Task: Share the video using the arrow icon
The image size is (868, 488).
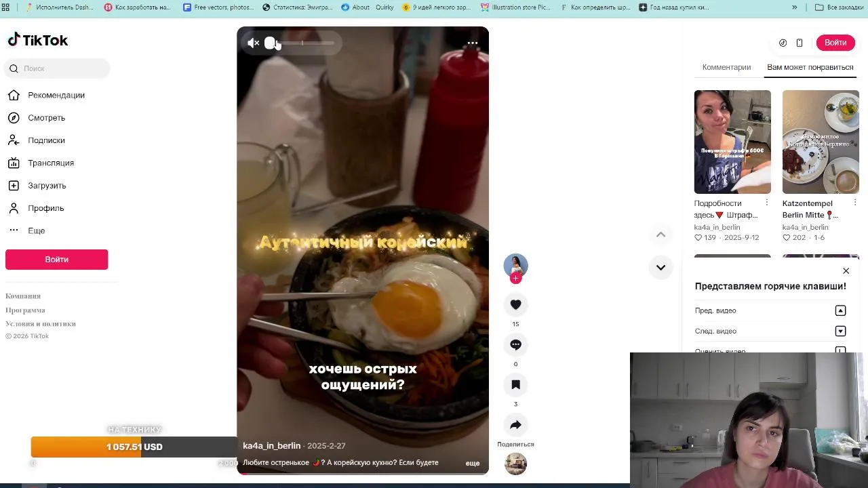Action: [x=515, y=425]
